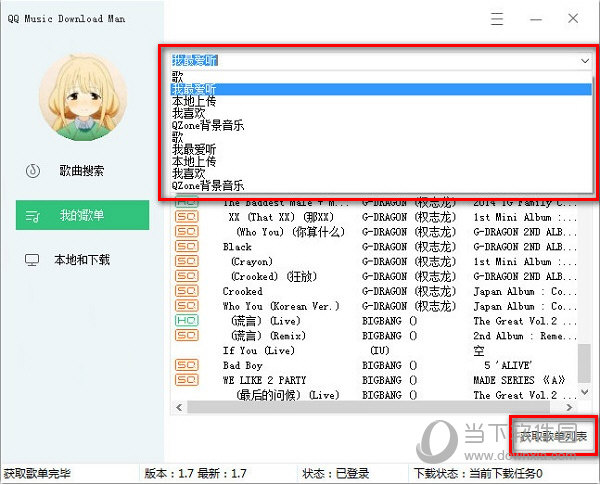The width and height of the screenshot is (601, 485).
Task: Choose last QZone背景音乐 dropdown option
Action: (x=381, y=186)
